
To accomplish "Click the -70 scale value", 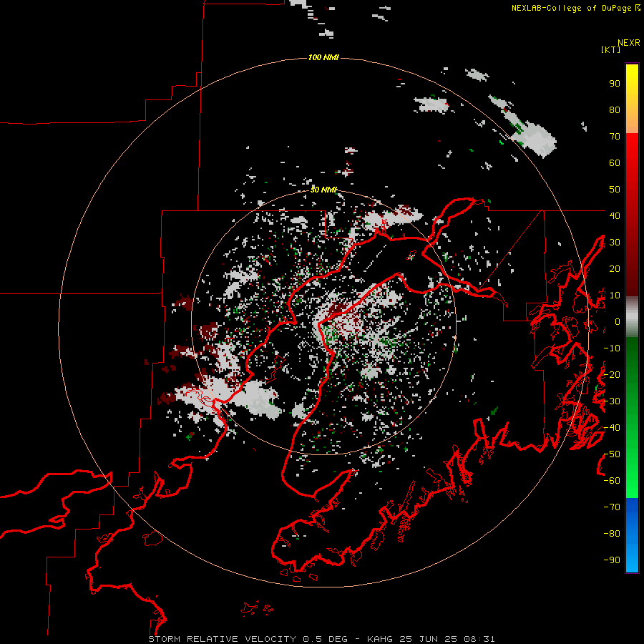I will click(x=612, y=507).
